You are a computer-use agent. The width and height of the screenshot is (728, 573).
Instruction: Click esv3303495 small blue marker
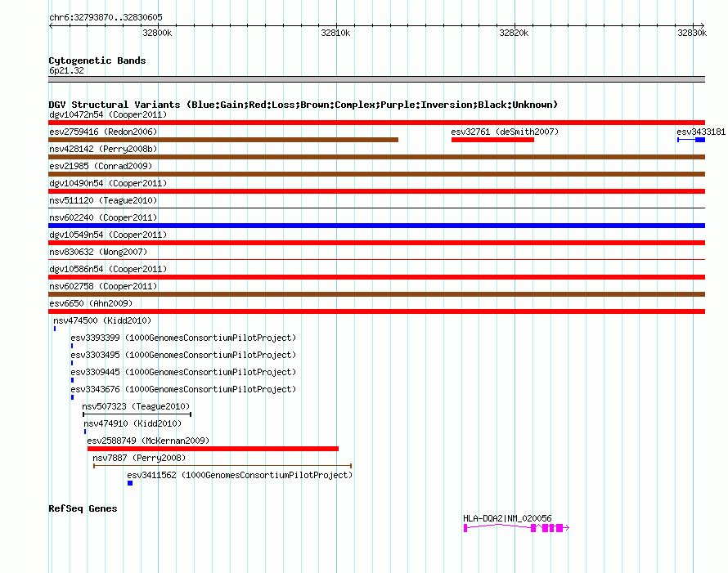tap(72, 363)
